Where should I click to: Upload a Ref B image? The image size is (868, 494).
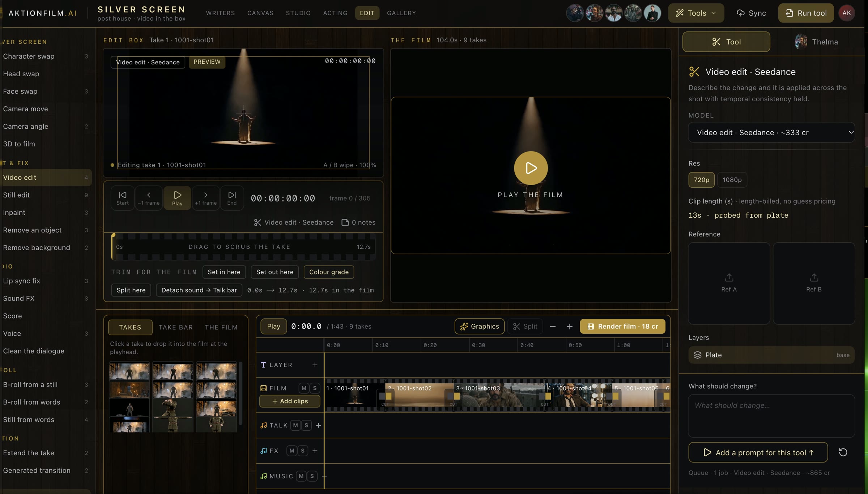click(x=814, y=283)
